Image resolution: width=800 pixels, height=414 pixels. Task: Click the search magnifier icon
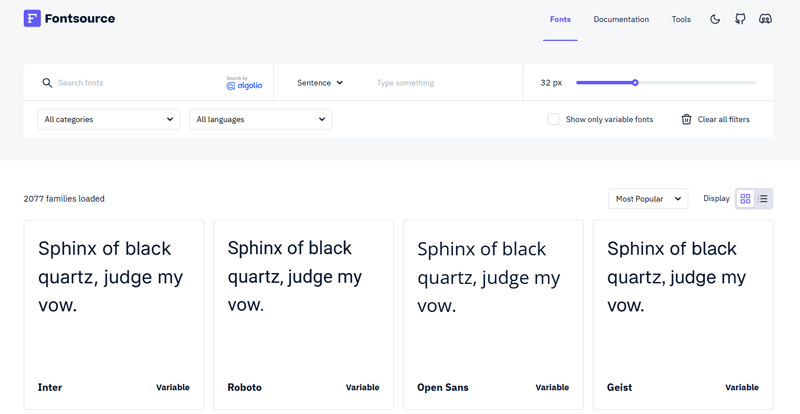tap(47, 83)
